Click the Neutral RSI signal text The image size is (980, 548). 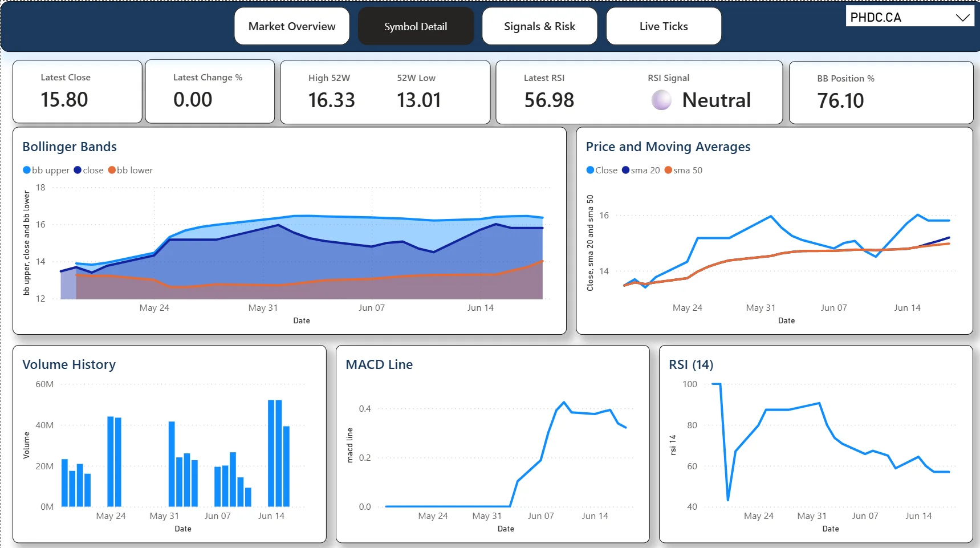coord(717,100)
